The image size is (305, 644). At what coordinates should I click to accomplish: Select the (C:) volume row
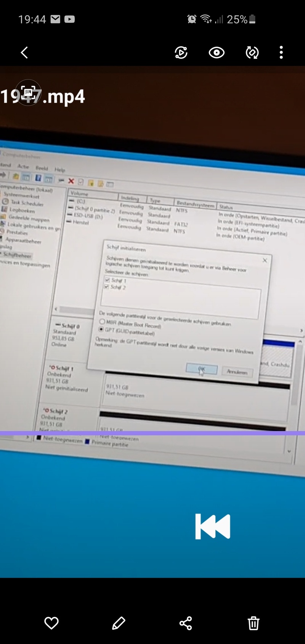pyautogui.click(x=81, y=201)
